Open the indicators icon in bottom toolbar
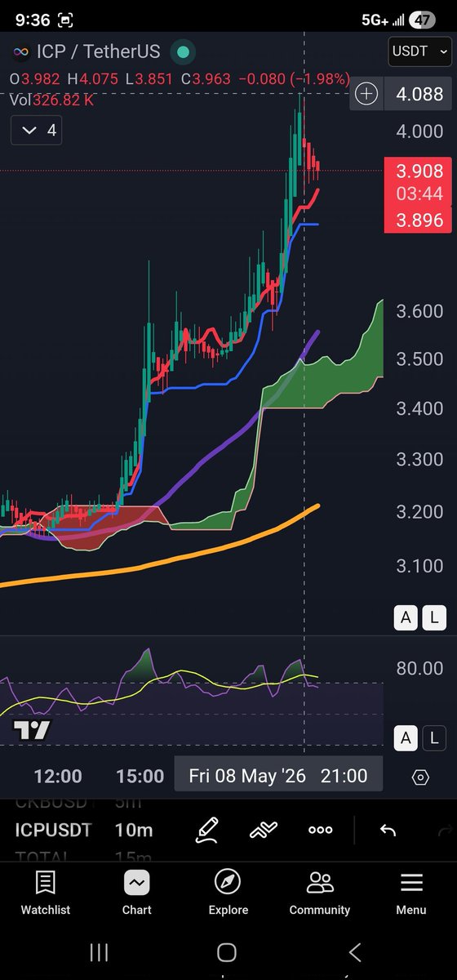Viewport: 457px width, 980px height. pyautogui.click(x=264, y=830)
